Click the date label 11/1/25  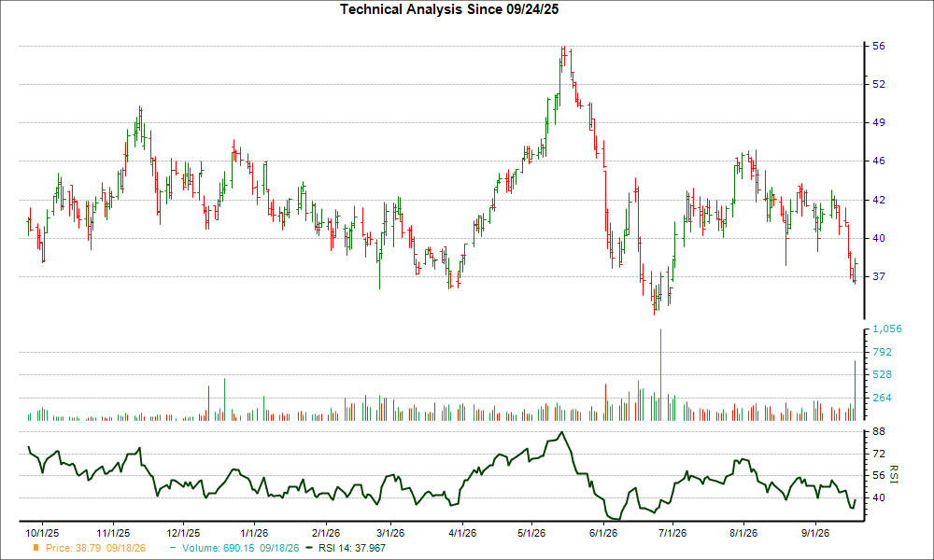113,533
